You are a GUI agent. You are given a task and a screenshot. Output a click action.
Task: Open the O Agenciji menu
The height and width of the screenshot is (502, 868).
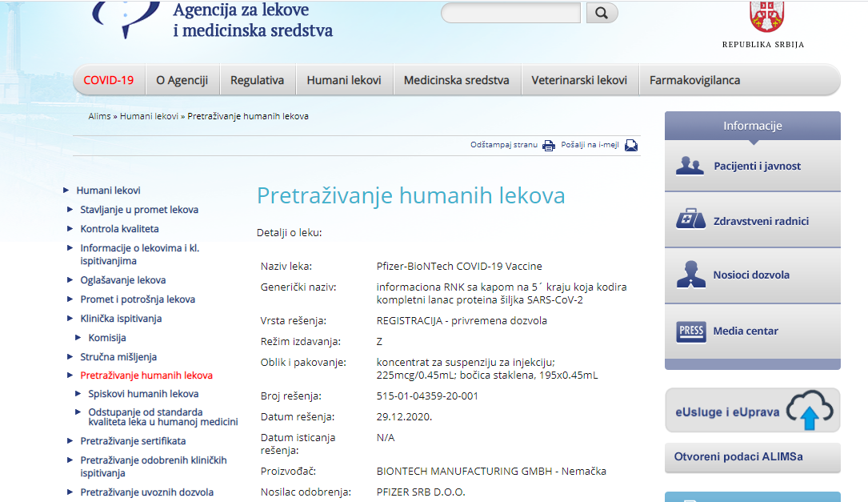(182, 80)
